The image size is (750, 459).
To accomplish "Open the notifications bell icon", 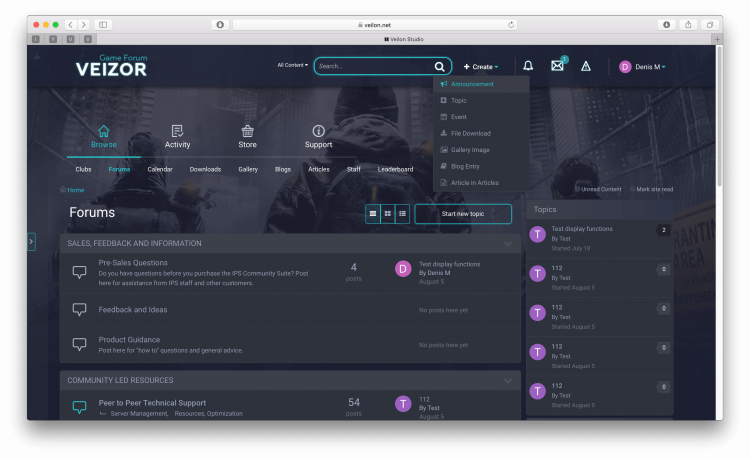I will pos(528,66).
